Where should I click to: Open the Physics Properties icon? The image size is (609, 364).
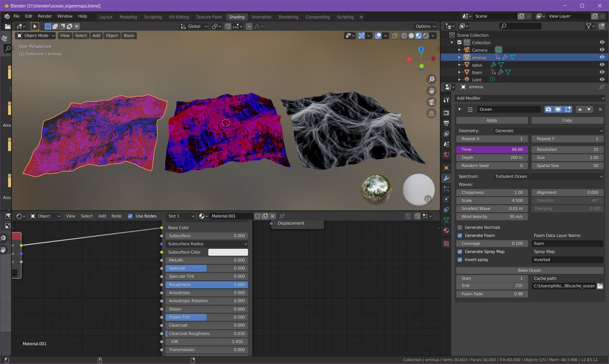446,199
